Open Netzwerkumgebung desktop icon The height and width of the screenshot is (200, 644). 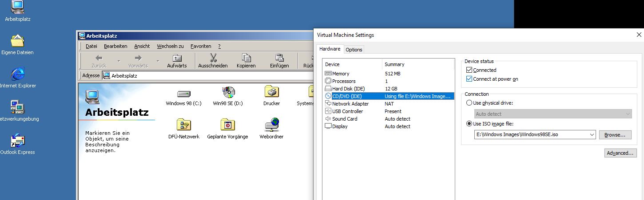click(x=18, y=111)
